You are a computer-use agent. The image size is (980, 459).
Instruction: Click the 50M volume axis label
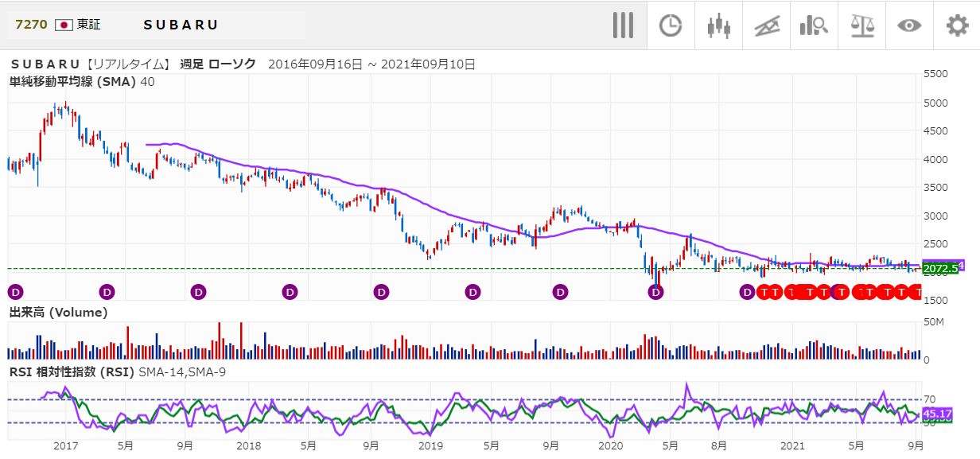pyautogui.click(x=933, y=321)
